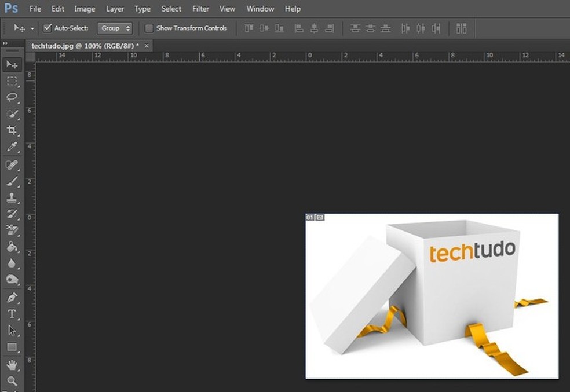Choose the Pen tool
The image size is (570, 392).
[x=12, y=298]
